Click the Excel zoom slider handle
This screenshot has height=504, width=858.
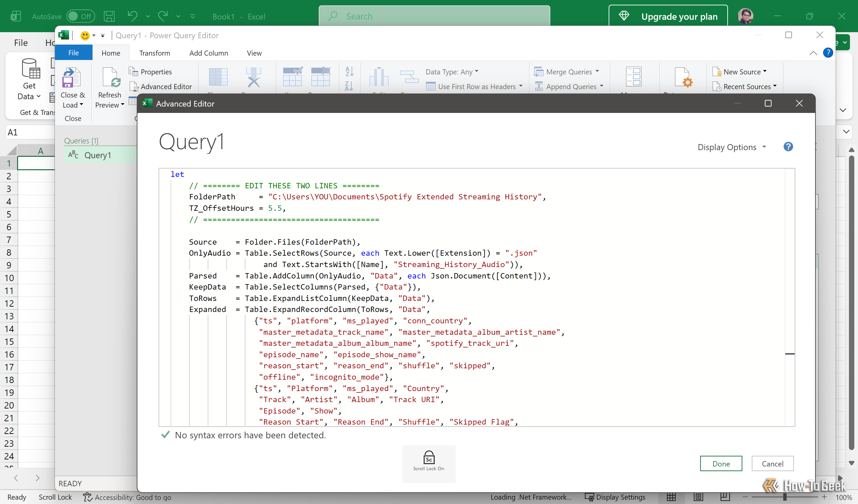[785, 497]
